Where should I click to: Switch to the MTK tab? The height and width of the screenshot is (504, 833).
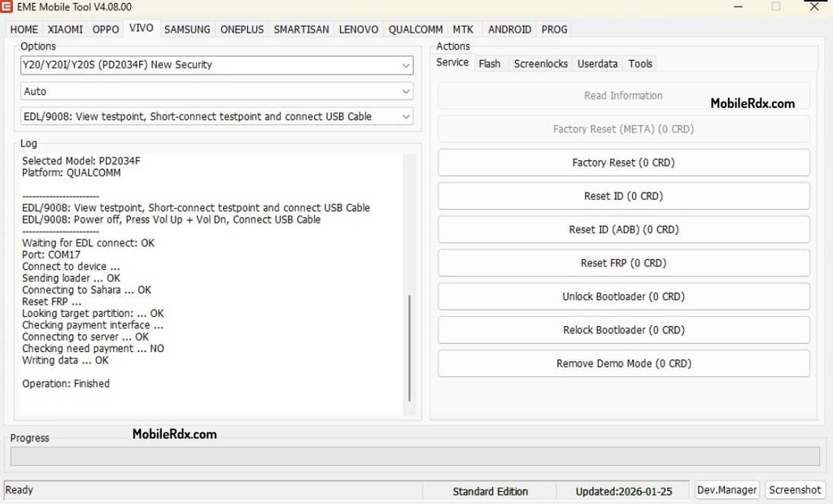point(463,30)
